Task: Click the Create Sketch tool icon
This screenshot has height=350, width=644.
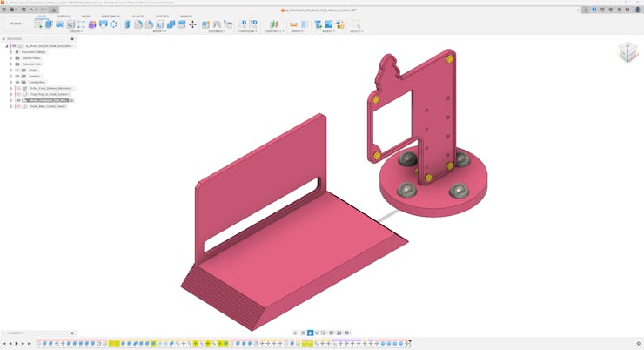Action: click(38, 24)
